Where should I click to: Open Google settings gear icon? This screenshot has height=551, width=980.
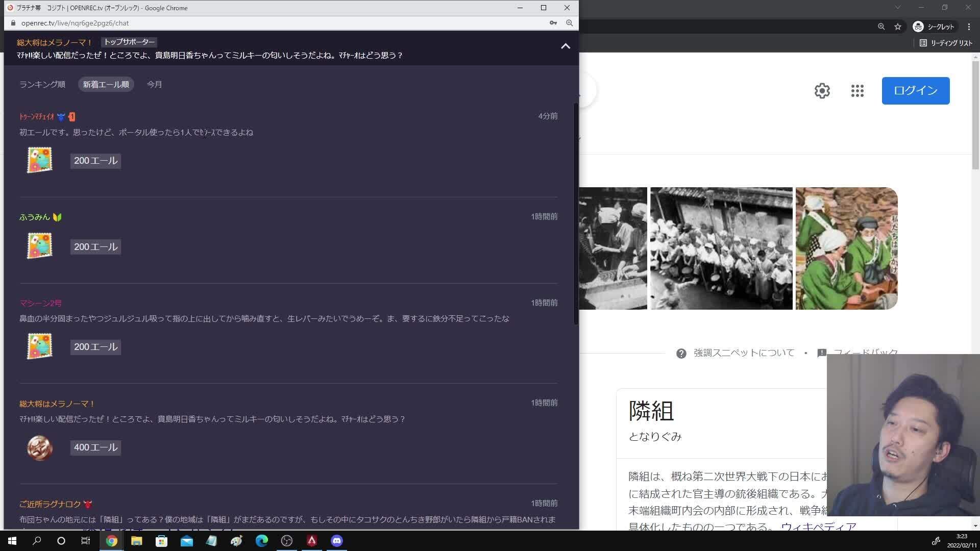click(x=822, y=91)
